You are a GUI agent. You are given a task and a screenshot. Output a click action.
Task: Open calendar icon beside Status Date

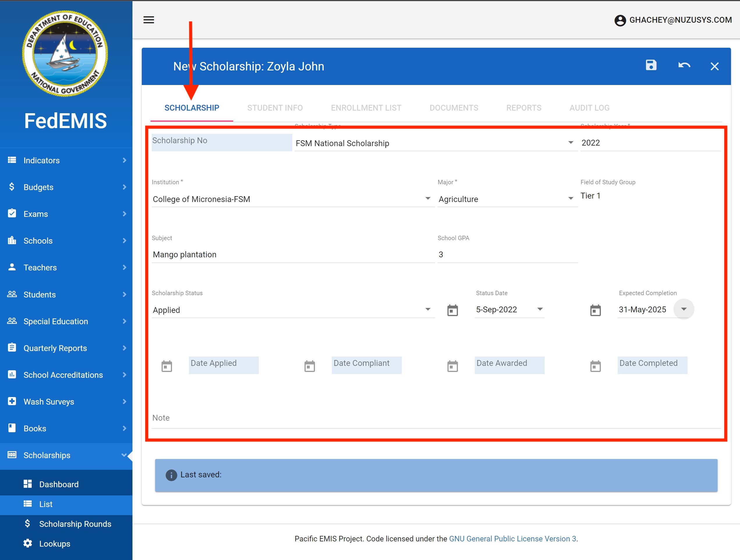pyautogui.click(x=452, y=310)
